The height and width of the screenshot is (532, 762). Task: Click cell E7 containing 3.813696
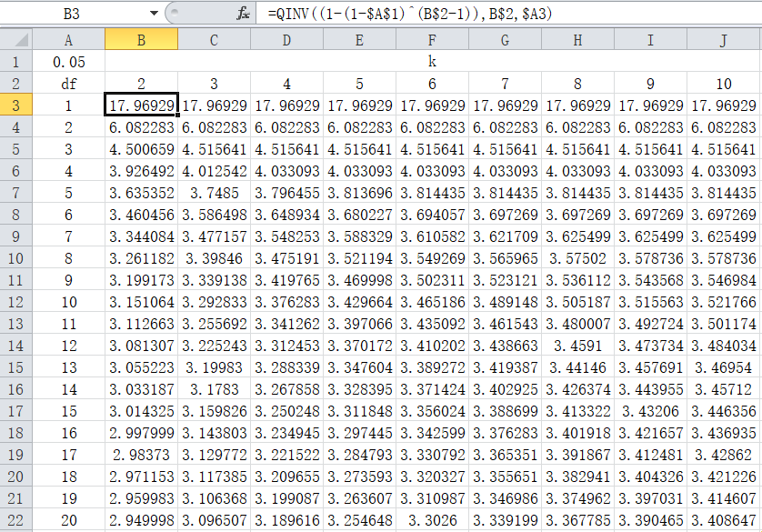pos(359,193)
